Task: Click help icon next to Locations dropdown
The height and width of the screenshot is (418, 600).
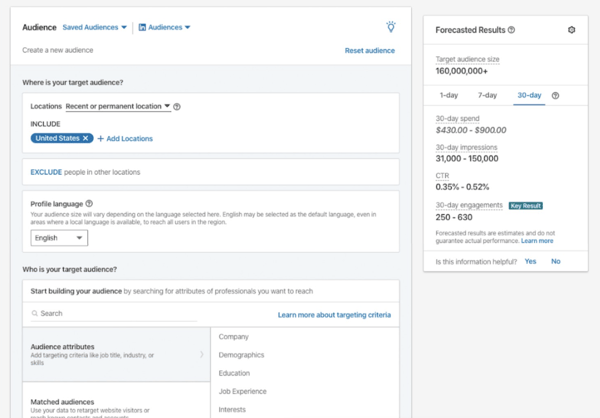Action: pos(177,106)
